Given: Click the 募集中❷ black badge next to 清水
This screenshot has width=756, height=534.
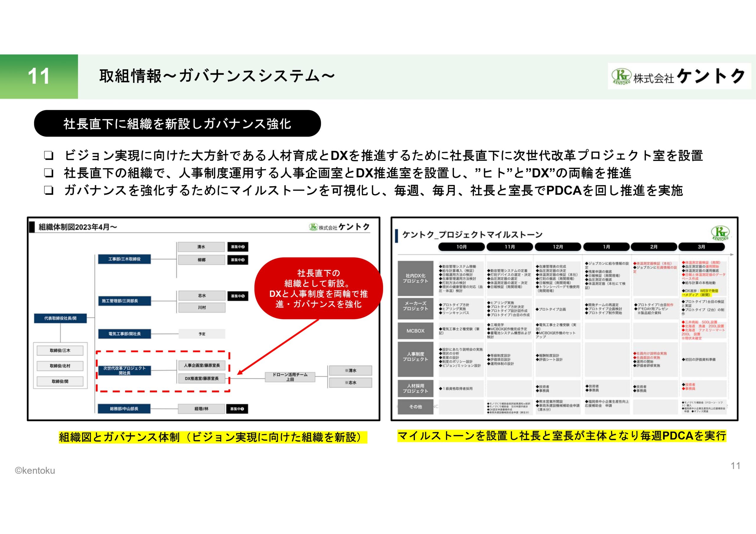Looking at the screenshot, I should point(238,247).
